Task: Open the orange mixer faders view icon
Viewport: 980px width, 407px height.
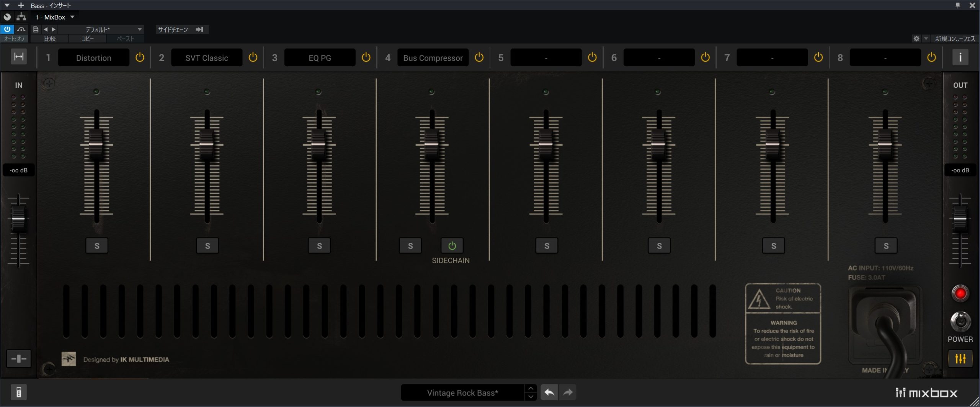Action: click(960, 359)
